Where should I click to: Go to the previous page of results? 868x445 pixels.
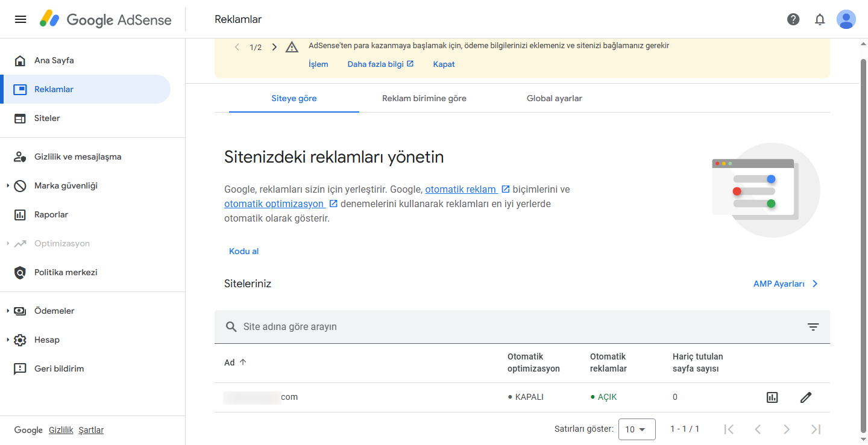pyautogui.click(x=758, y=429)
